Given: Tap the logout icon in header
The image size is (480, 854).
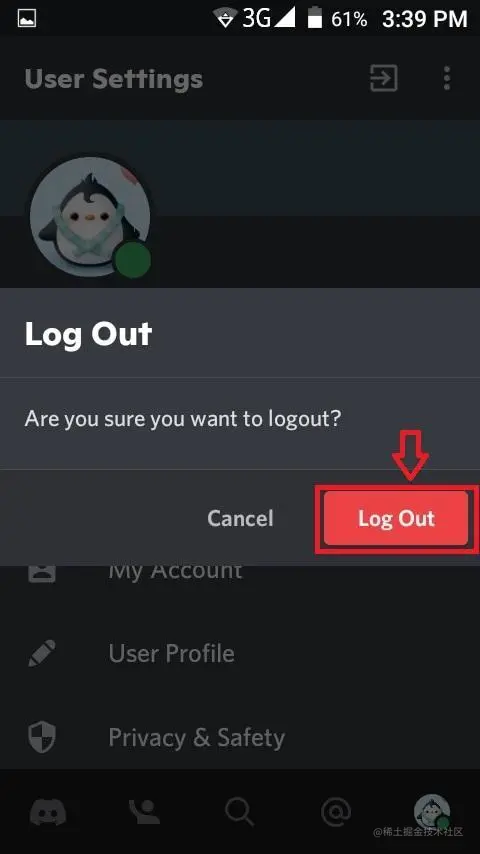Looking at the screenshot, I should (x=384, y=78).
